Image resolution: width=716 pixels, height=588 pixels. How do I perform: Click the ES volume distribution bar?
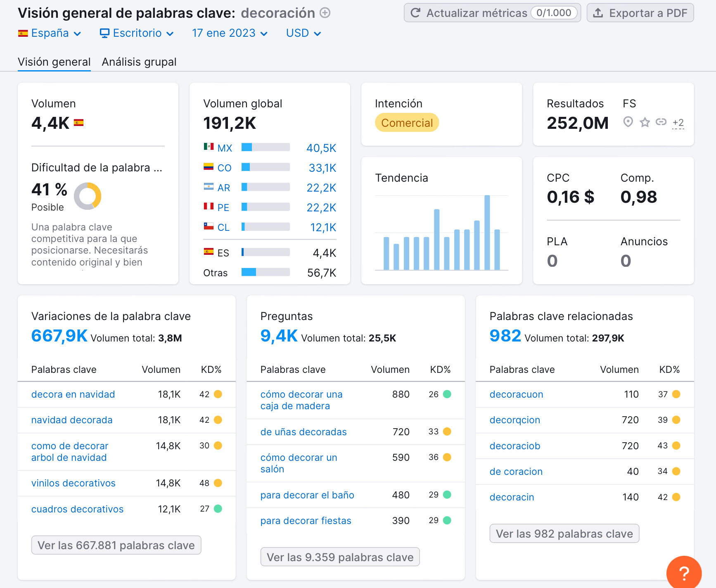266,252
